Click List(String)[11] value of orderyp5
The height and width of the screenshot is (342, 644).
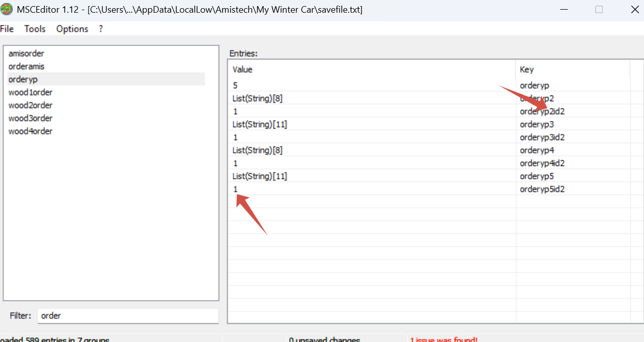click(260, 176)
